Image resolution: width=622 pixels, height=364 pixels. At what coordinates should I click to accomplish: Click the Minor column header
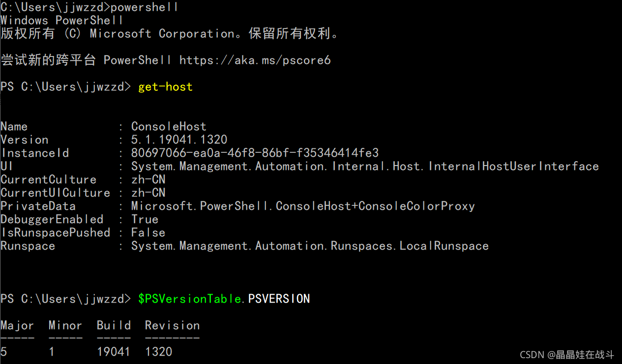coord(65,326)
